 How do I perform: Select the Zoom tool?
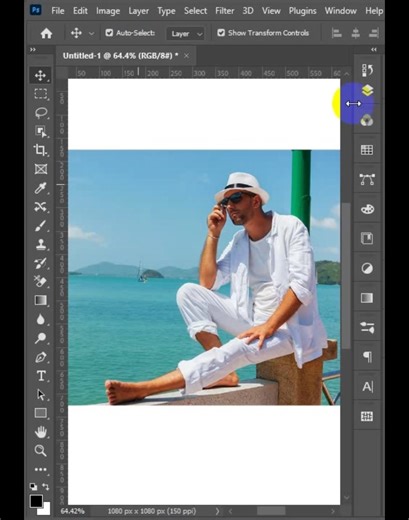40,451
